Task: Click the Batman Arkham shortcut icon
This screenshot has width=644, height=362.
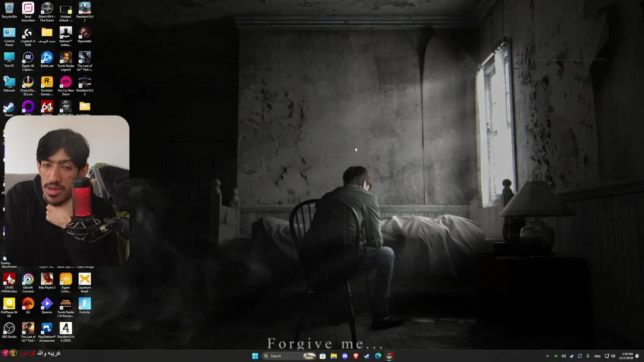Action: (x=65, y=37)
